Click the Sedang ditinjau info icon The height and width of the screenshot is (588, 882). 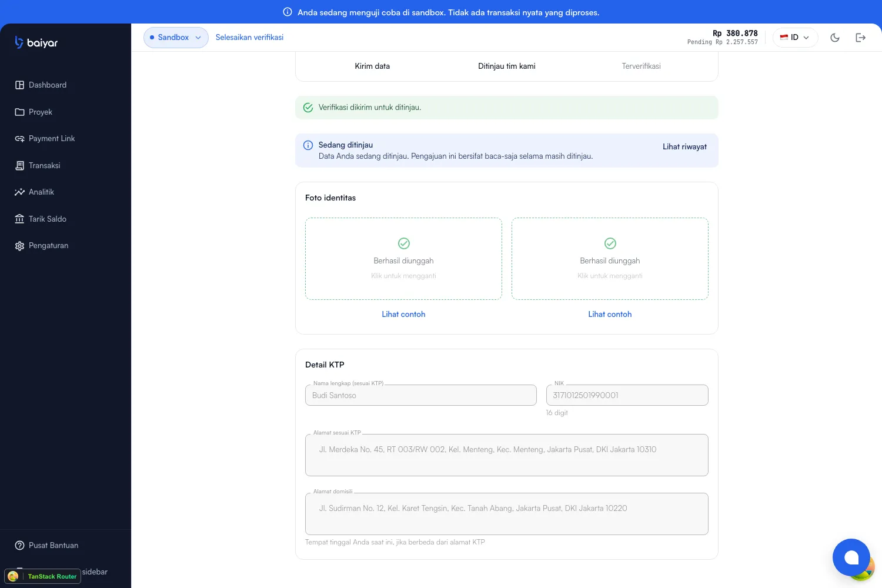click(308, 145)
